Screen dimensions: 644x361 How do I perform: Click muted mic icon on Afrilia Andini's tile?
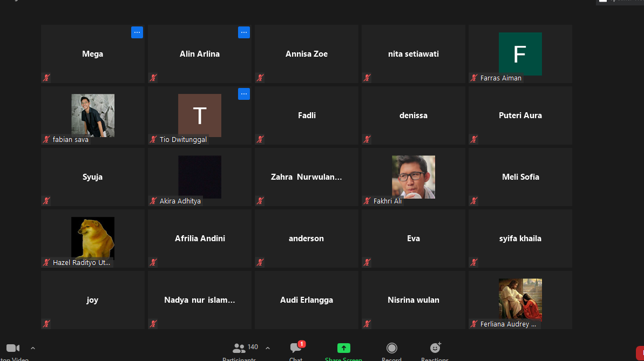pyautogui.click(x=153, y=262)
